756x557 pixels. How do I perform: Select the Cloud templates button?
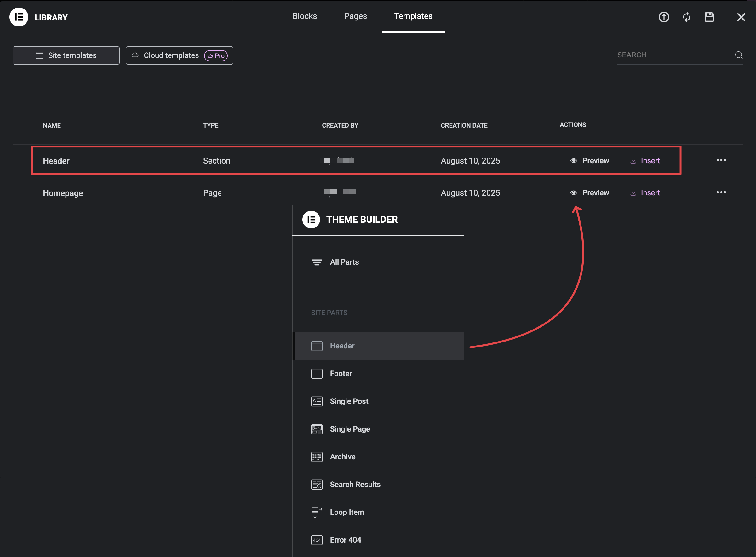tap(179, 55)
